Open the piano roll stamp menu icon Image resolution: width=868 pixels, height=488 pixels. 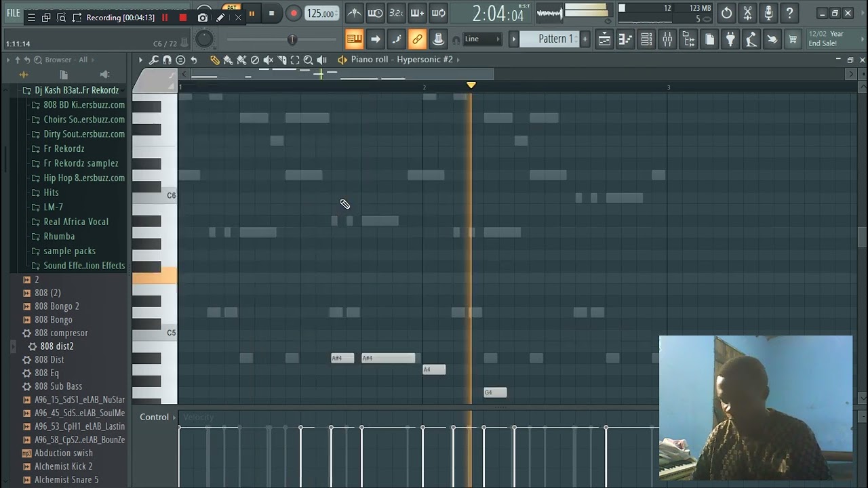tap(180, 60)
